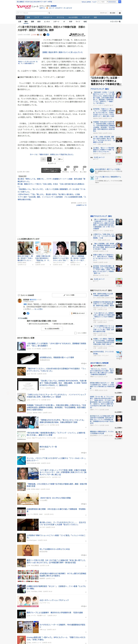The height and width of the screenshot is (644, 138).
Task: Share article on Facebook from header
Action: point(48,35)
